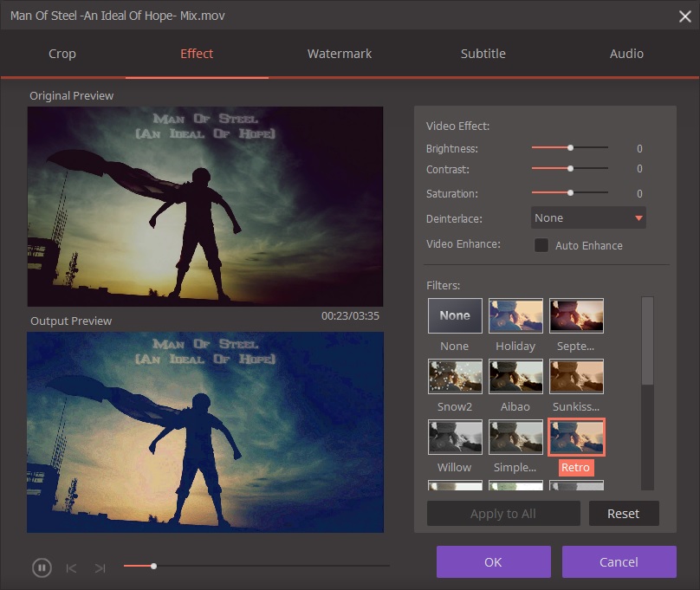Go to the Watermark tab
This screenshot has width=700, height=590.
point(340,54)
